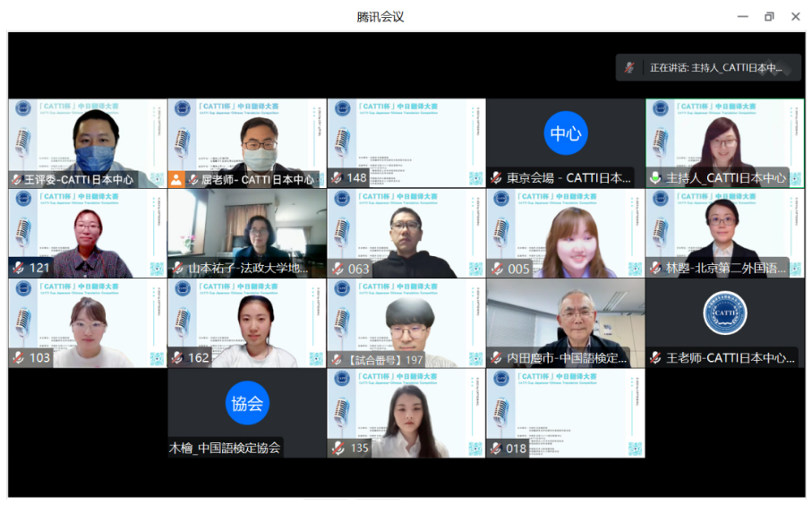Select the 主持人_CATTI日本中心 video tile

(725, 143)
